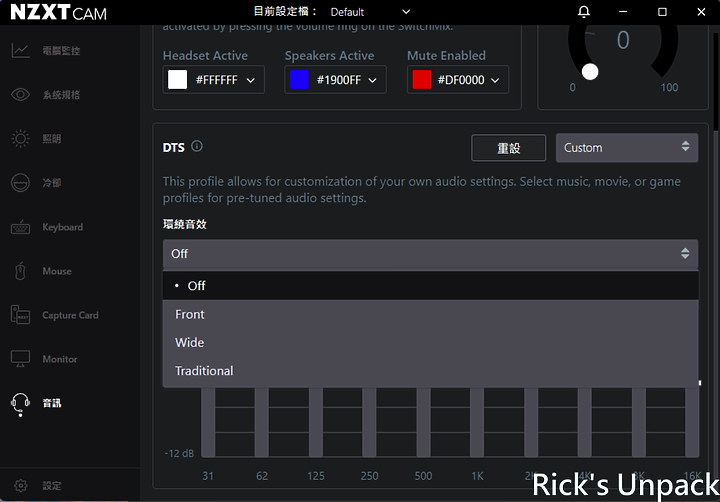
Task: Maximize the NZXT CAM window
Action: point(662,12)
